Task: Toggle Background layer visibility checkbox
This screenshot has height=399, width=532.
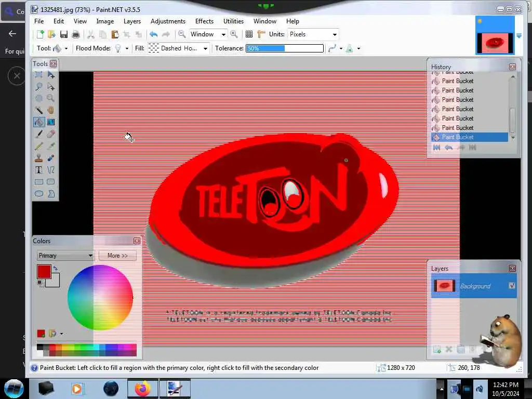Action: click(512, 286)
